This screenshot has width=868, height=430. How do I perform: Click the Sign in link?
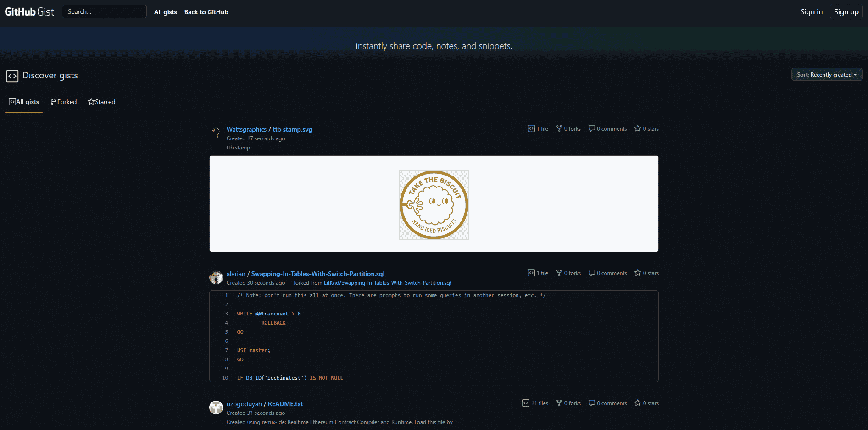(x=811, y=11)
